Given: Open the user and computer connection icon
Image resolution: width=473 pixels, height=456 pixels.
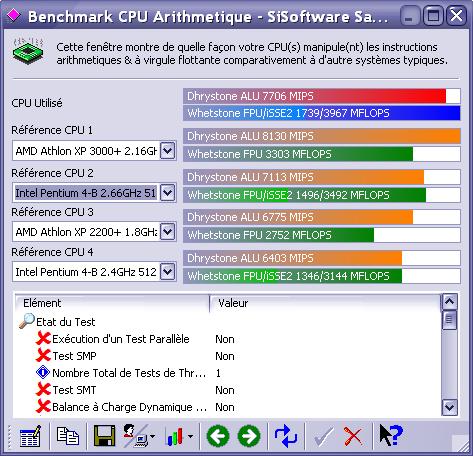Looking at the screenshot, I should tap(135, 436).
